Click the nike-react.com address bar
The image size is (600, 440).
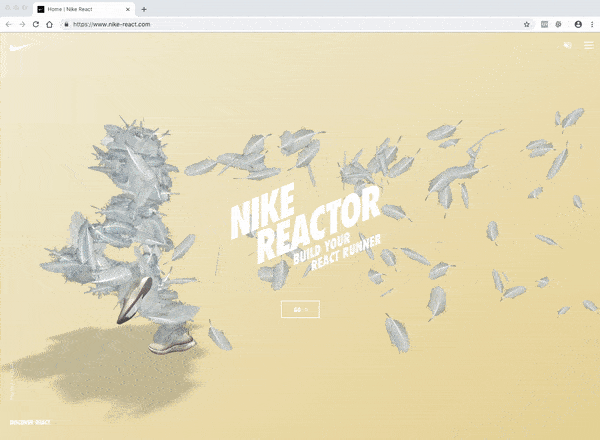coord(295,24)
